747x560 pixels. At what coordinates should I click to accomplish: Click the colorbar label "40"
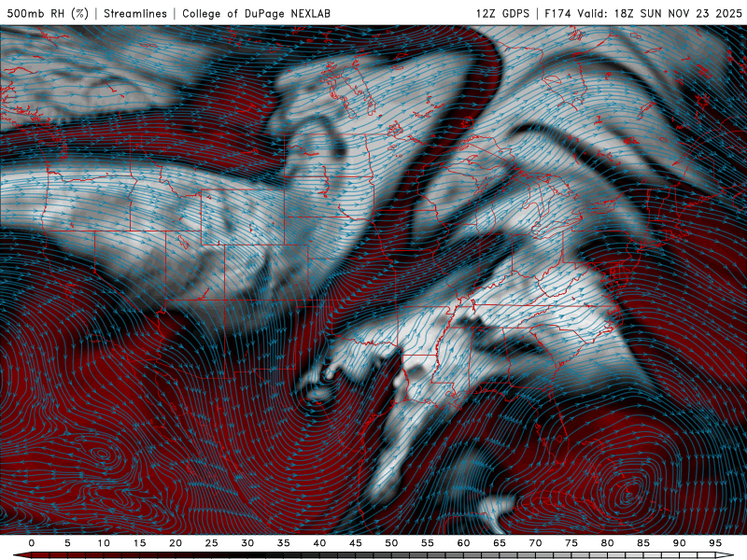(x=319, y=543)
